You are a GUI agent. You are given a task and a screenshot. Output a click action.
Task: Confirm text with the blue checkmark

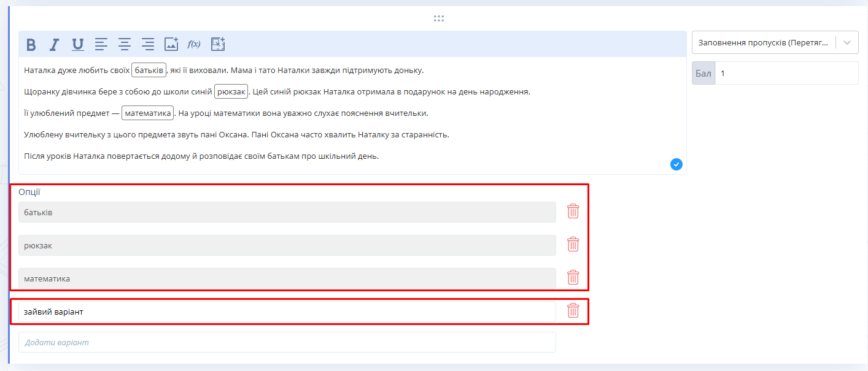676,164
